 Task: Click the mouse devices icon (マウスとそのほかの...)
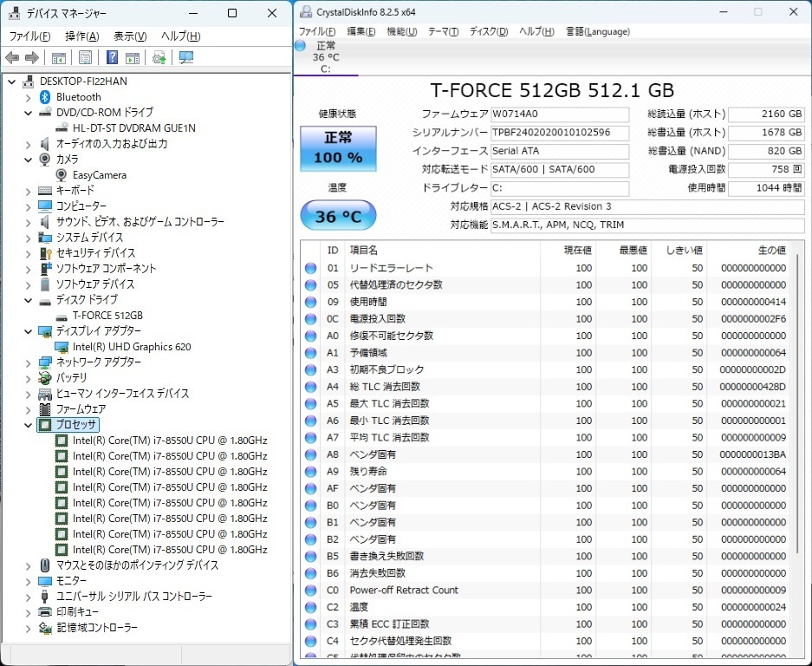pos(45,565)
